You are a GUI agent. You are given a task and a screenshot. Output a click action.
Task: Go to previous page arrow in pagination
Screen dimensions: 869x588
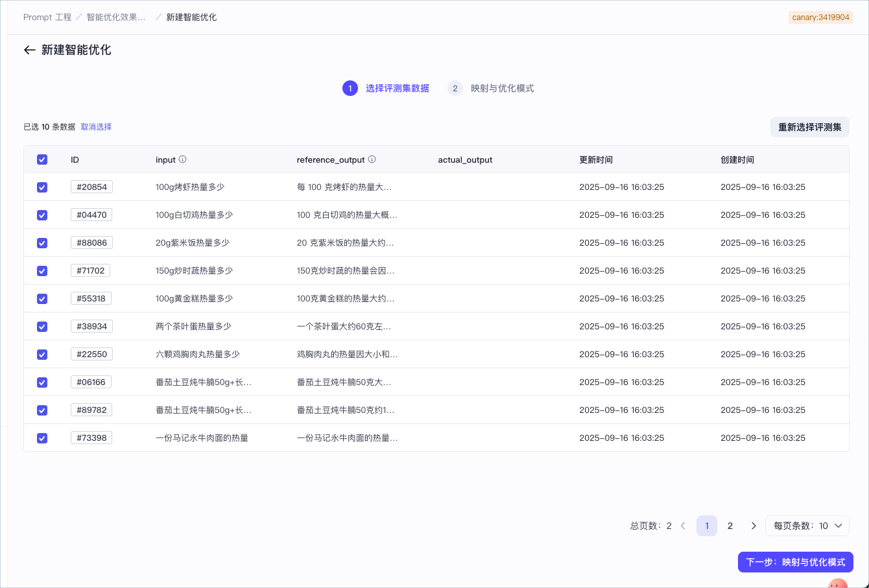(684, 526)
